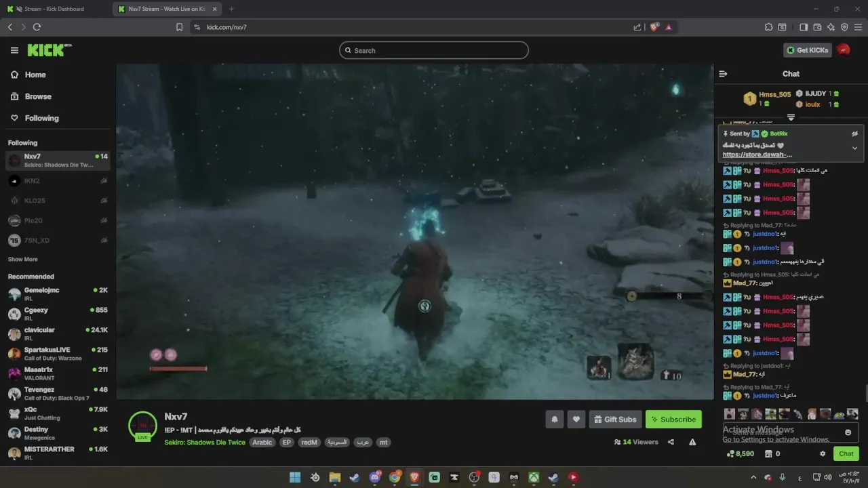Open recommended channel SpartakusLIVE
The width and height of the screenshot is (868, 488).
58,353
